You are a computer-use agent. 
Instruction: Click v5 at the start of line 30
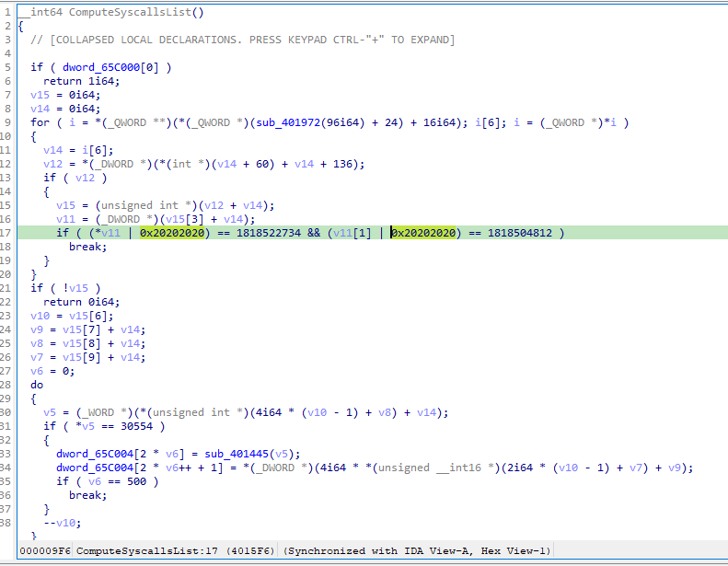point(50,413)
